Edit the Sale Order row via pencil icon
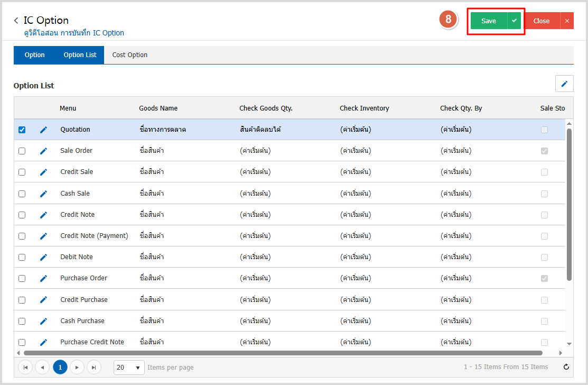Image resolution: width=588 pixels, height=385 pixels. tap(43, 151)
